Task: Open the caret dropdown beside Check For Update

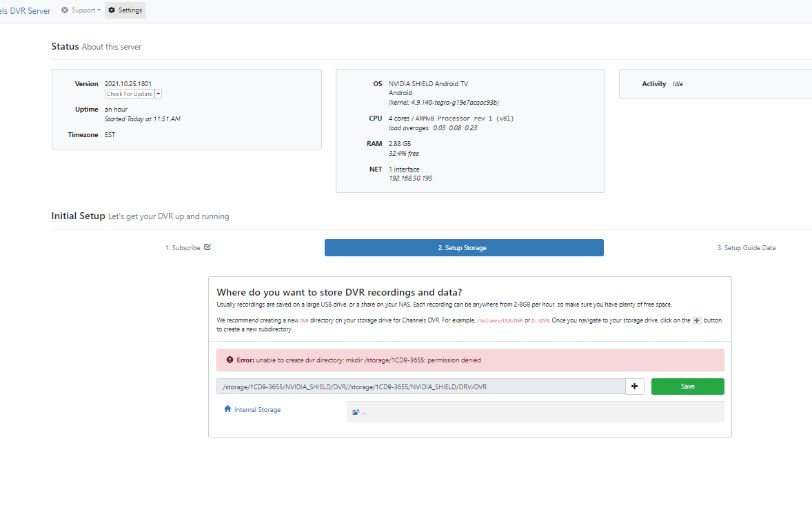Action: click(x=159, y=94)
